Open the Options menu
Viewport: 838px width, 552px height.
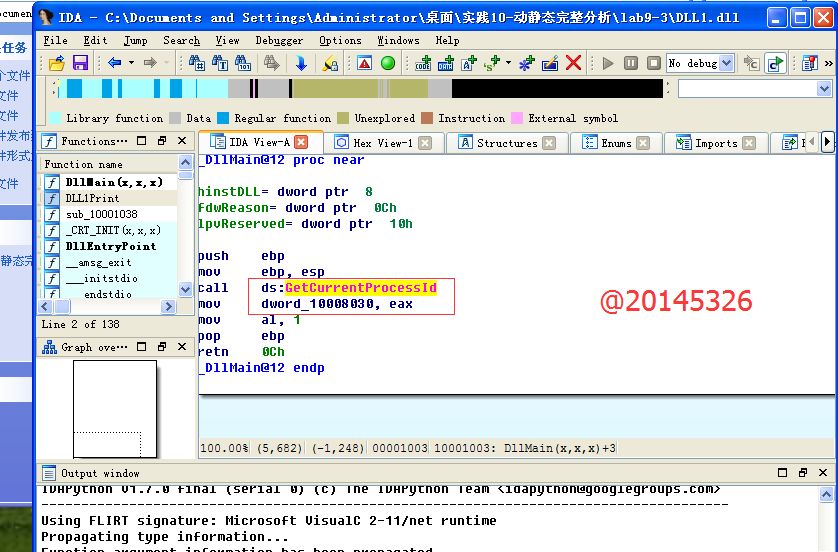[x=340, y=40]
